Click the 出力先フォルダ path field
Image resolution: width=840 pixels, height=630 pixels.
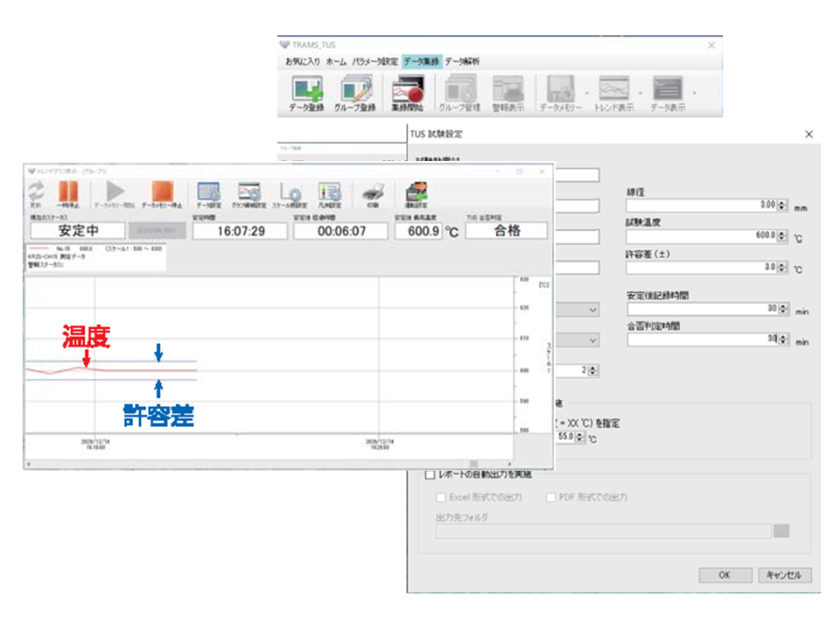tap(604, 531)
